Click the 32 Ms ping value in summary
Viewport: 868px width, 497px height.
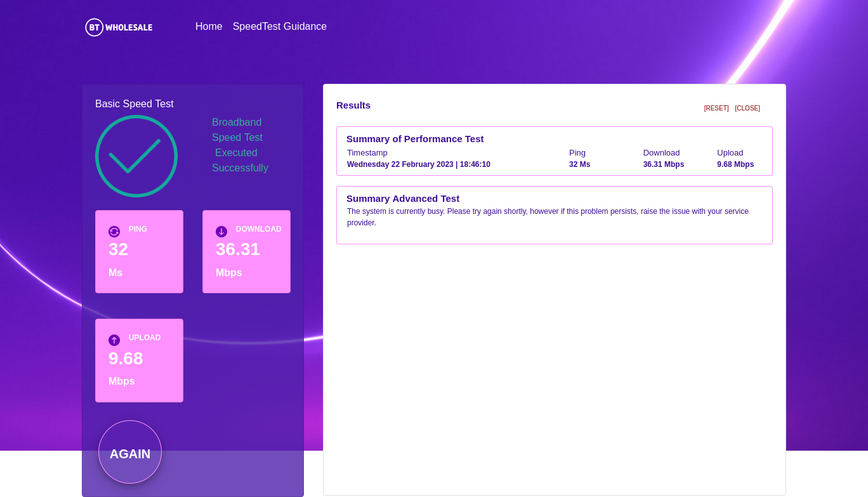pos(579,164)
